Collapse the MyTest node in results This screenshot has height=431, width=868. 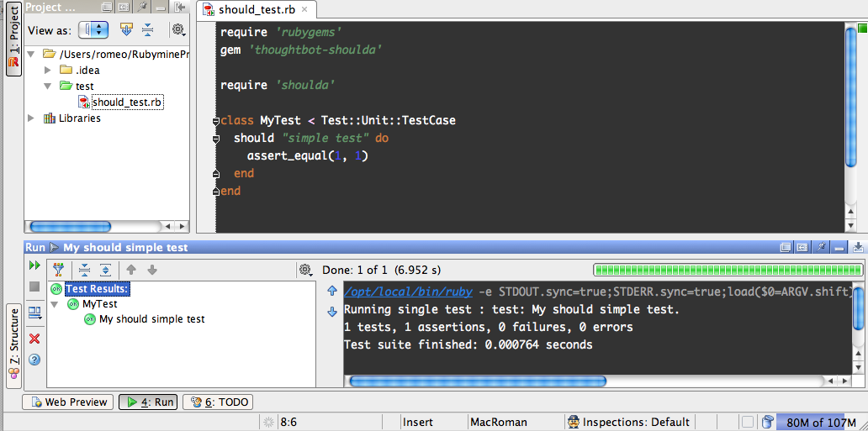[55, 304]
